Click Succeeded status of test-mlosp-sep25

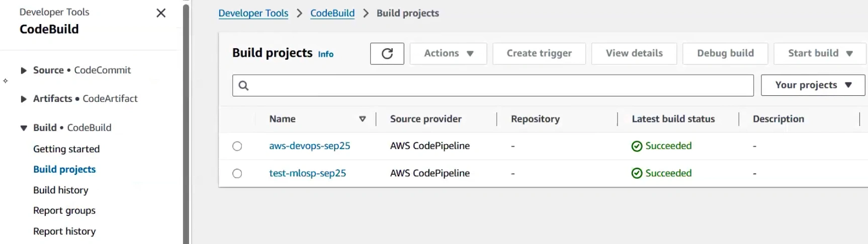(669, 173)
